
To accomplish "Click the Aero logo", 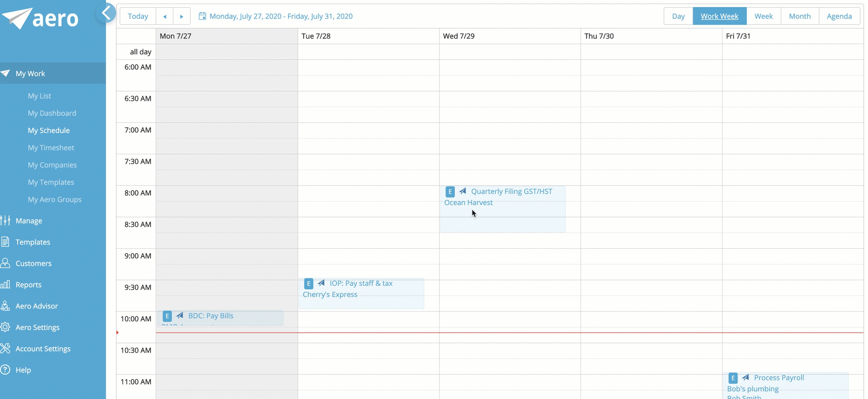I will coord(40,19).
